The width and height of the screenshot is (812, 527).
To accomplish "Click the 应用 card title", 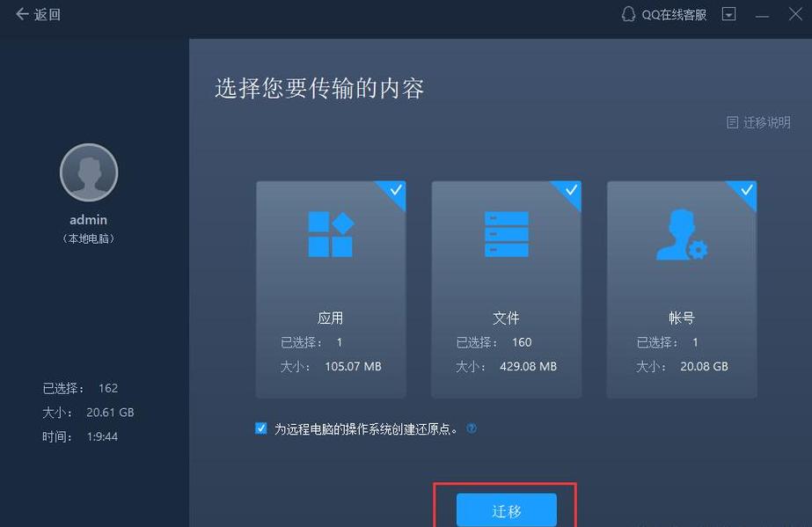I will click(331, 318).
